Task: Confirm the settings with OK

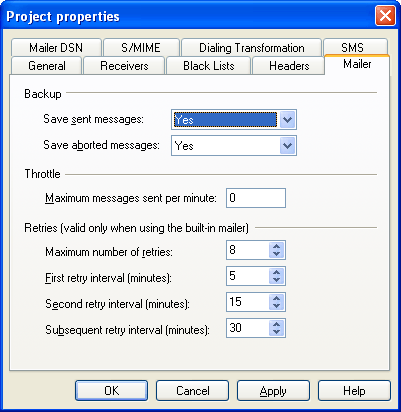Action: click(111, 390)
